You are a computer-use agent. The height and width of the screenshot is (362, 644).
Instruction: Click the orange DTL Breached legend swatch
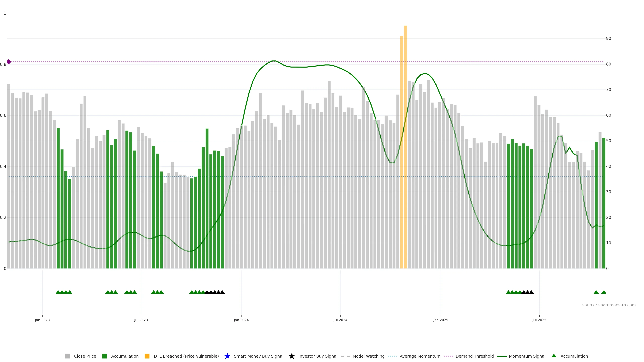(147, 356)
